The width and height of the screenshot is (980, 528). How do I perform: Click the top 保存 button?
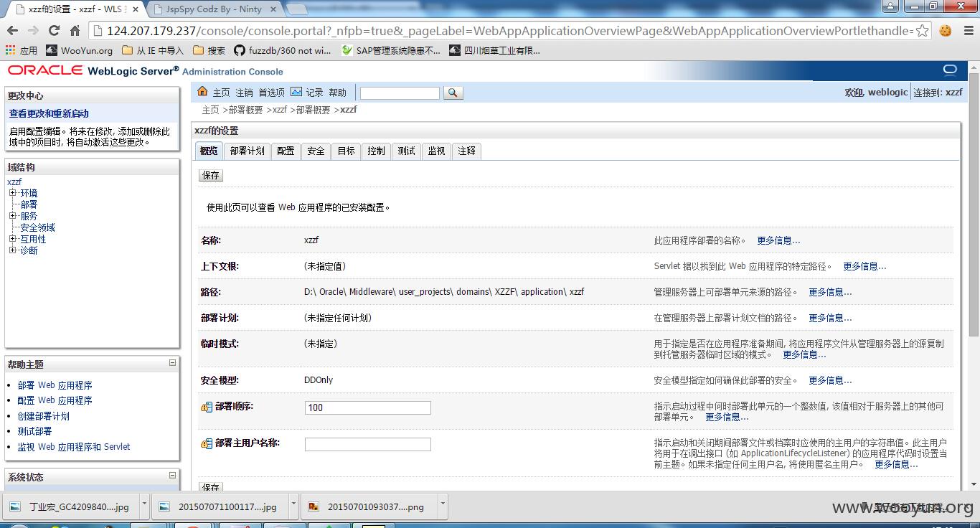pyautogui.click(x=211, y=175)
